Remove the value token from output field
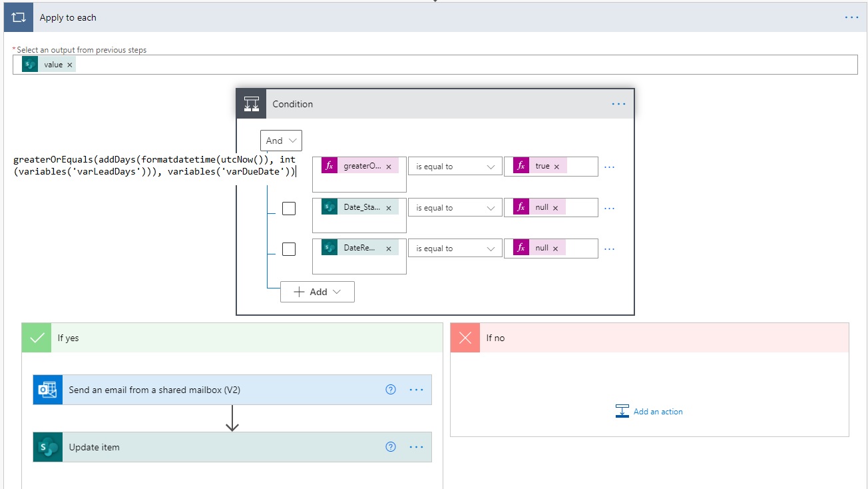This screenshot has width=868, height=489. 70,65
